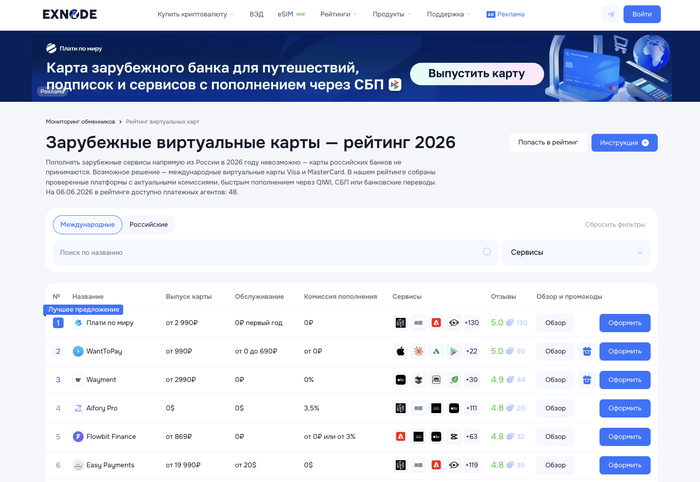Click the Выпустить карту banner button
Image resolution: width=700 pixels, height=482 pixels.
pyautogui.click(x=476, y=74)
